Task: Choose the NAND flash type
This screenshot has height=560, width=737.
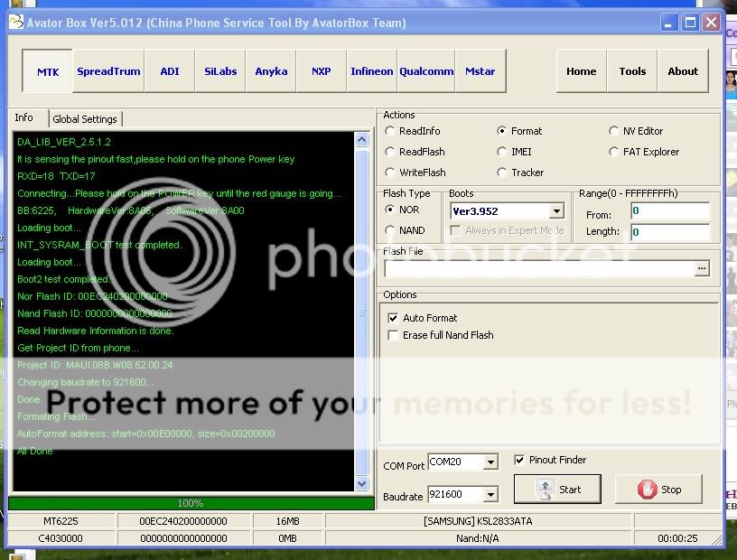Action: click(390, 230)
